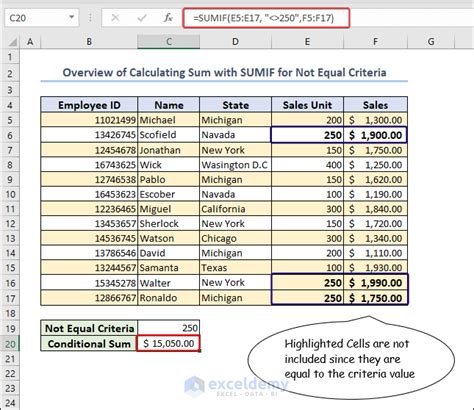
Task: Select the 'Miguel' name cell
Action: (x=169, y=209)
